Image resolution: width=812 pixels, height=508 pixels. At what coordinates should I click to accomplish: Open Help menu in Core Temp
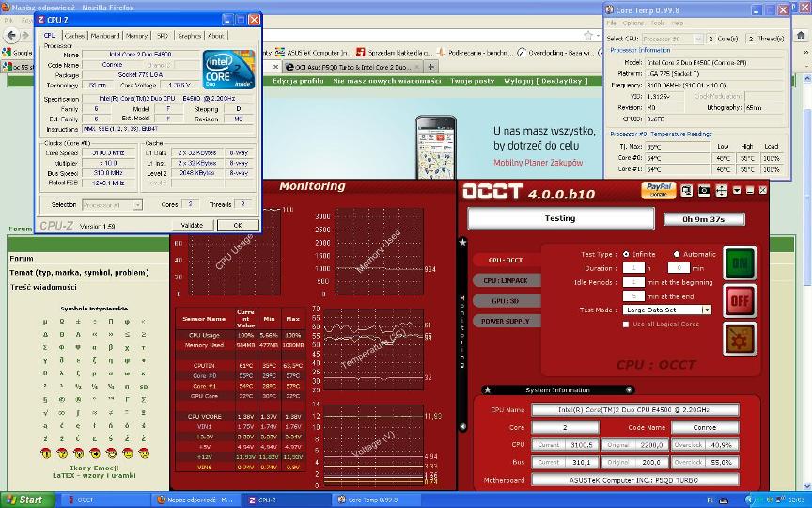678,24
